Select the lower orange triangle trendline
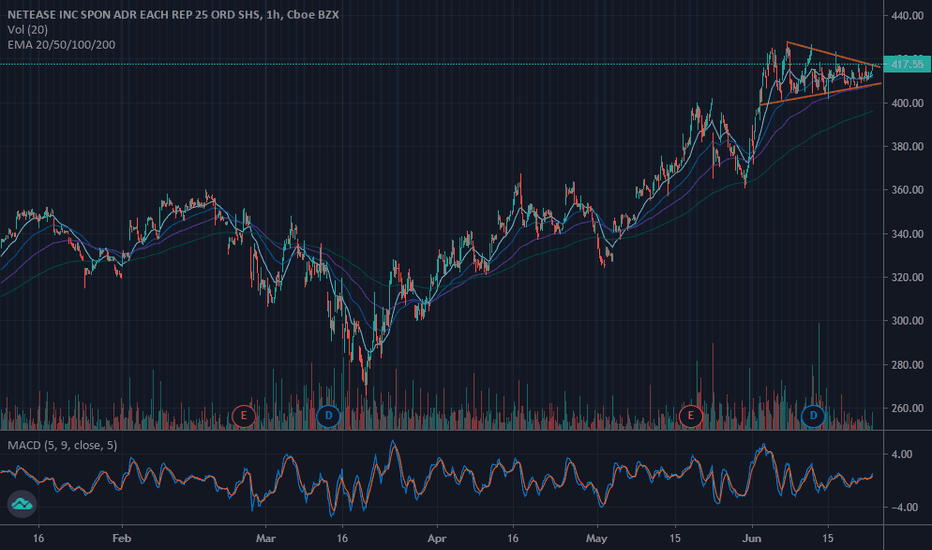The width and height of the screenshot is (932, 550). (821, 95)
